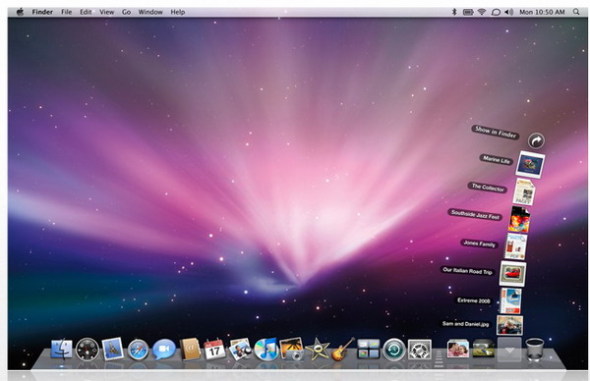Open iChat from the Dock
The image size is (590, 381).
click(164, 349)
